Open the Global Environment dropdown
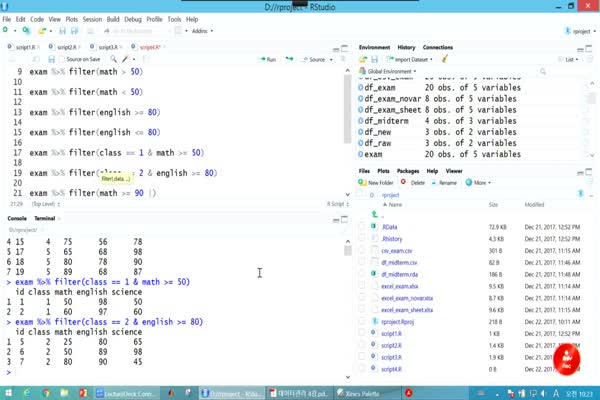Viewport: 600px width, 400px height. 389,72
